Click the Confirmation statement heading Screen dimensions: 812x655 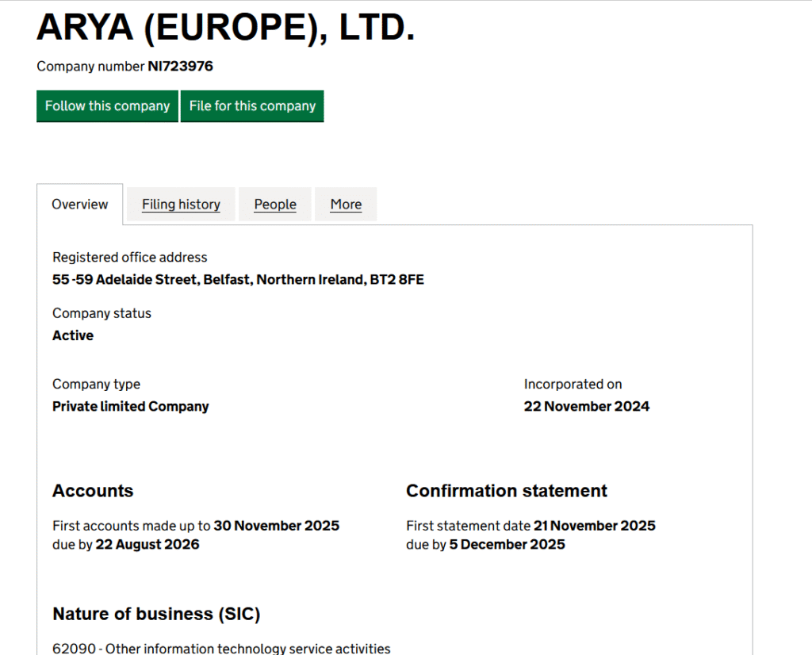(x=507, y=491)
